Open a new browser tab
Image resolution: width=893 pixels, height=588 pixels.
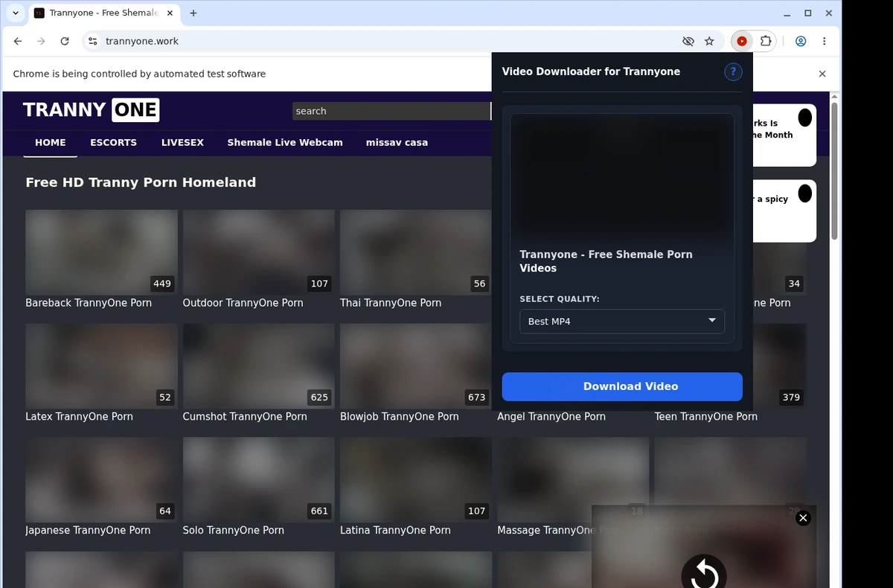[193, 13]
